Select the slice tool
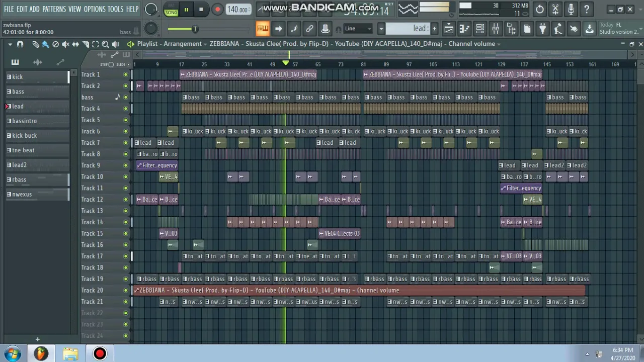The height and width of the screenshot is (362, 644). (86, 44)
